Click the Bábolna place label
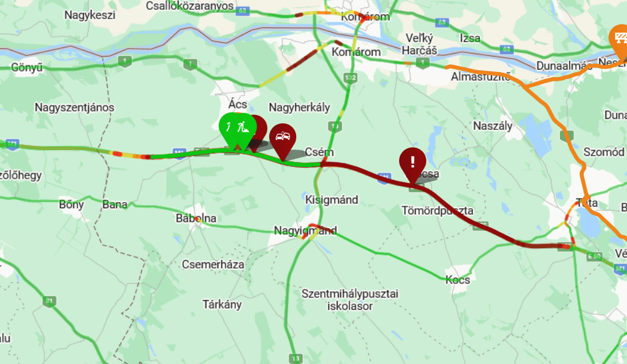 [x=196, y=218]
